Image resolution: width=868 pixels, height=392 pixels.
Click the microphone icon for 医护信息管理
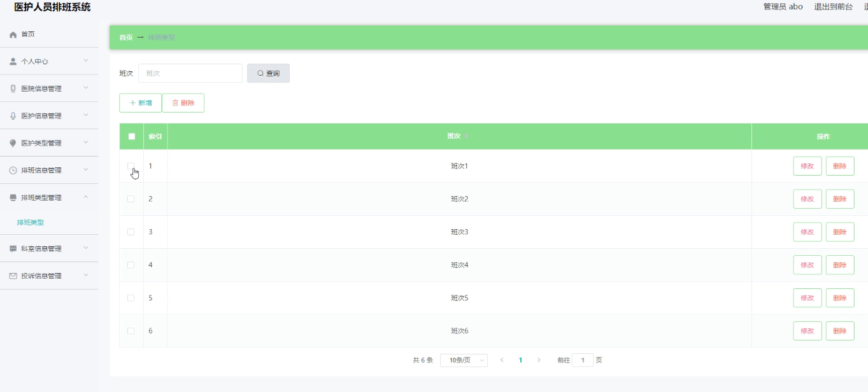point(13,116)
